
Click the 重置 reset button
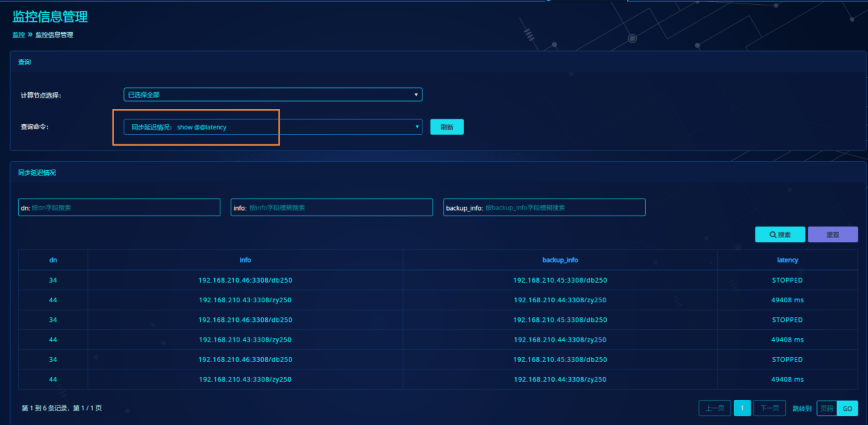[x=832, y=235]
